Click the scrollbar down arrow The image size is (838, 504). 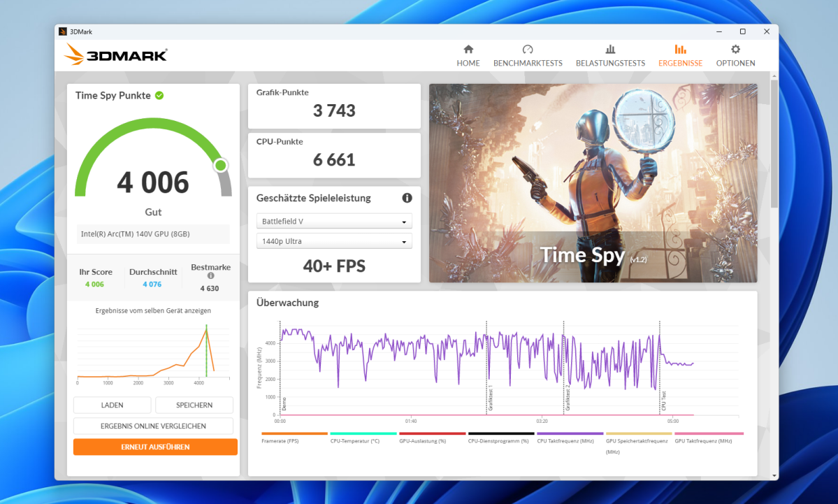774,475
